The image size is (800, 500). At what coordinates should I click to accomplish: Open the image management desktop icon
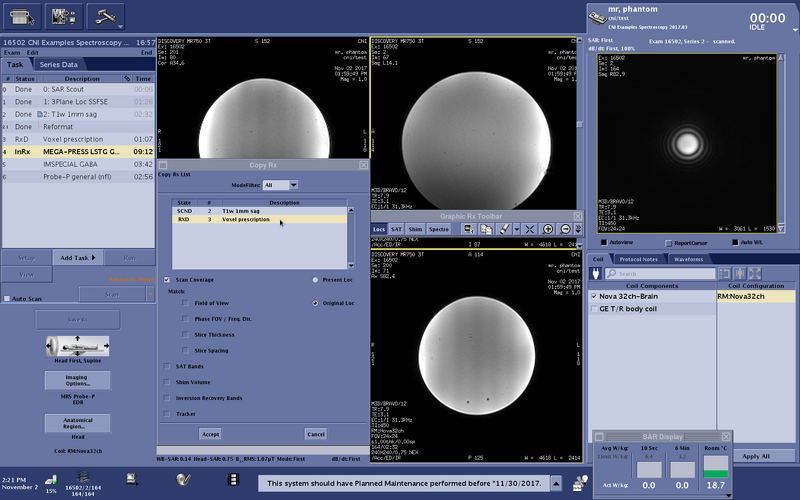tap(63, 16)
